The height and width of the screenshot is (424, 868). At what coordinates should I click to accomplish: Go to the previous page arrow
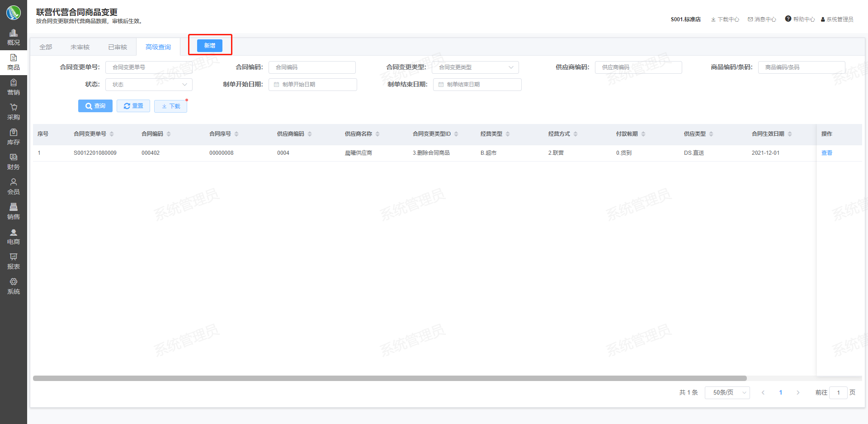pos(763,393)
